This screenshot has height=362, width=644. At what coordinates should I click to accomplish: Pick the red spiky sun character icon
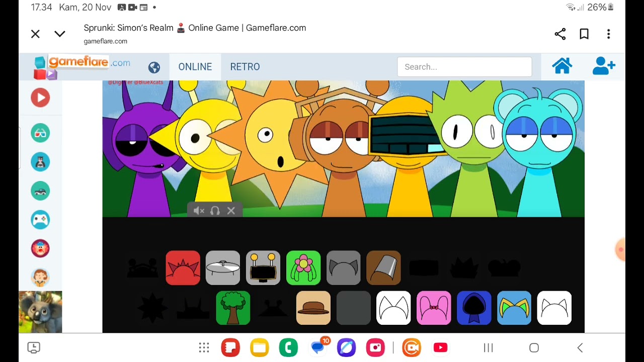pos(183,268)
